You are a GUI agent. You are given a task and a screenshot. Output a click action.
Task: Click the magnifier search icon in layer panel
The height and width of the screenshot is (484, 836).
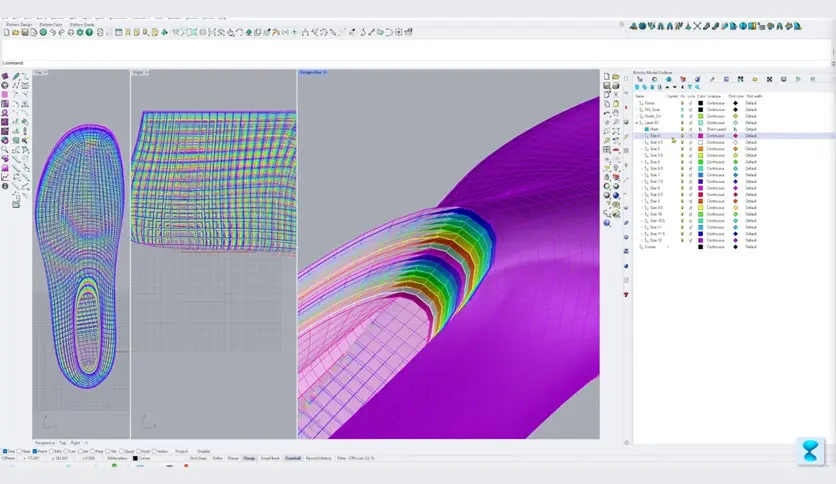[x=697, y=87]
